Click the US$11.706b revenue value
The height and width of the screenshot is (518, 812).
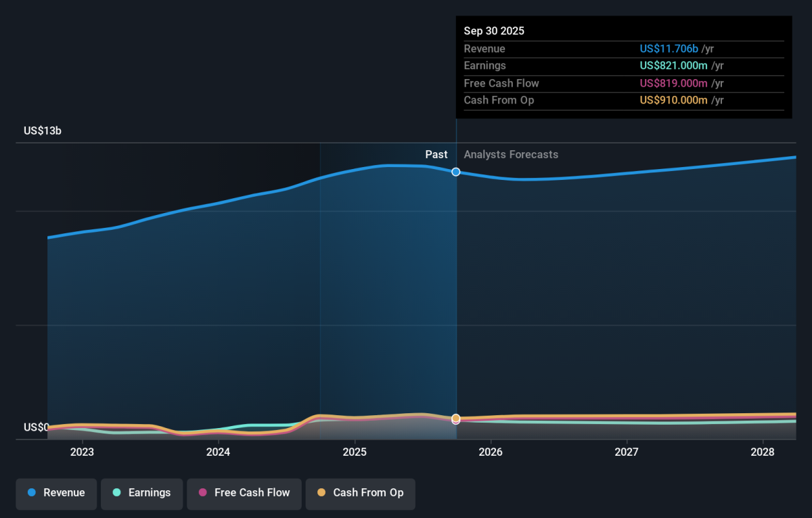669,49
